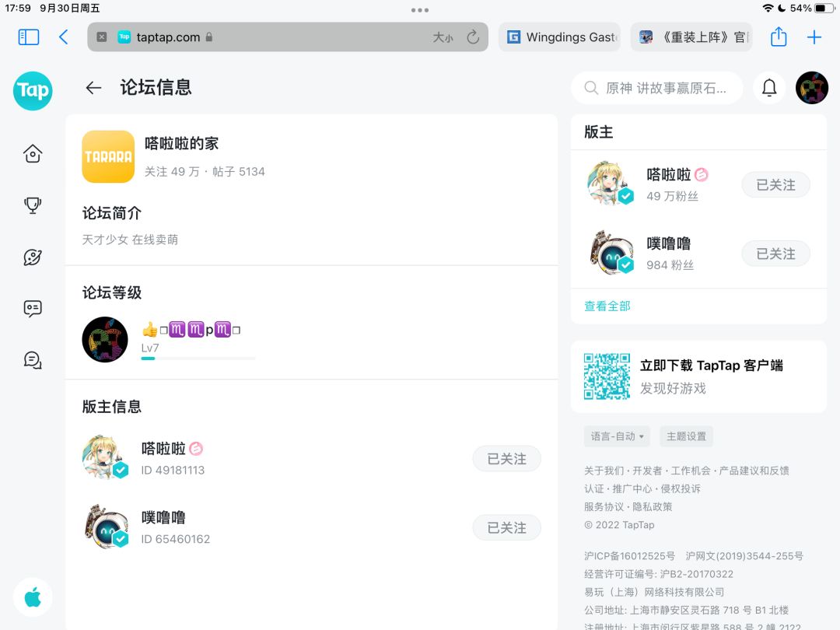Image resolution: width=840 pixels, height=630 pixels.
Task: Click the Wi-Fi status icon
Action: click(x=768, y=8)
